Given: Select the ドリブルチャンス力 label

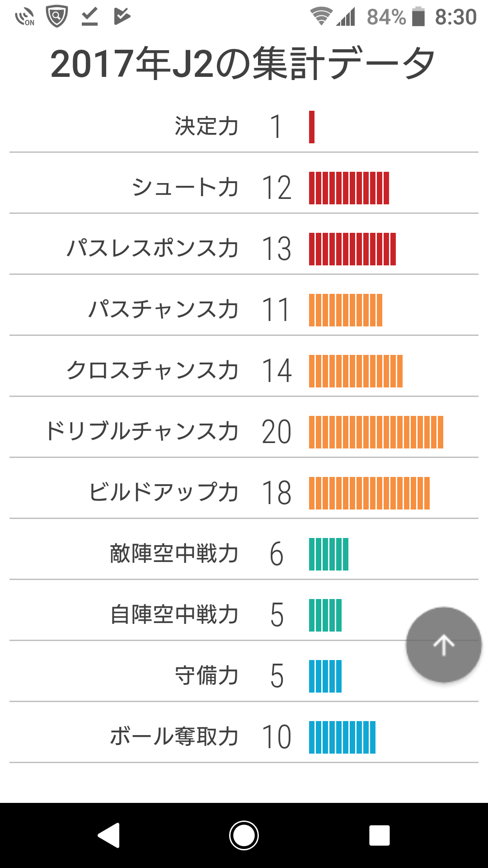Looking at the screenshot, I should pos(142,432).
